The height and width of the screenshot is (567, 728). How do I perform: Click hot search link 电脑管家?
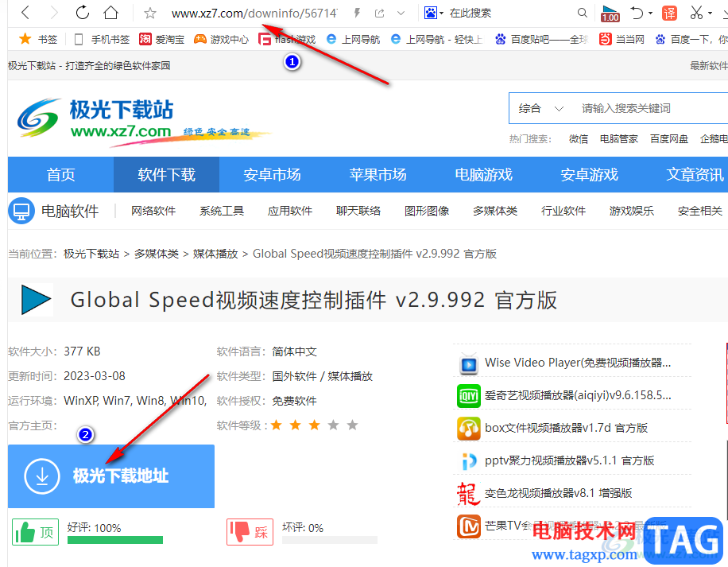(619, 139)
